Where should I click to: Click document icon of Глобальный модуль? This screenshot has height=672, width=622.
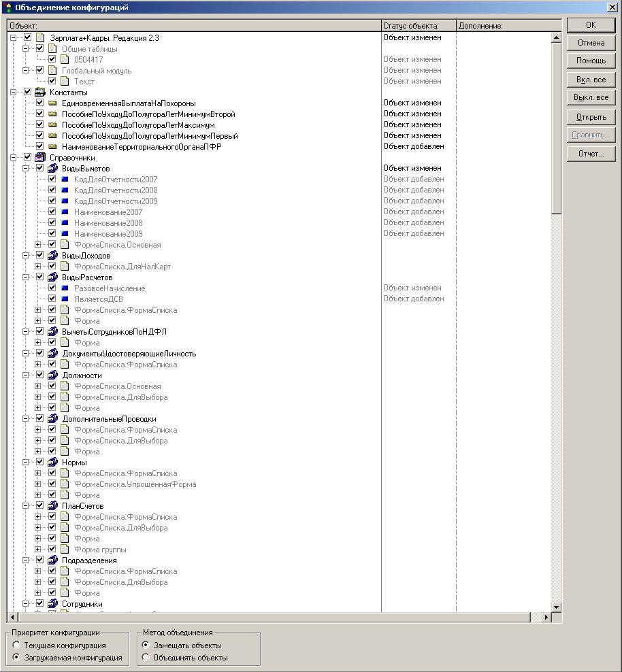coord(52,71)
